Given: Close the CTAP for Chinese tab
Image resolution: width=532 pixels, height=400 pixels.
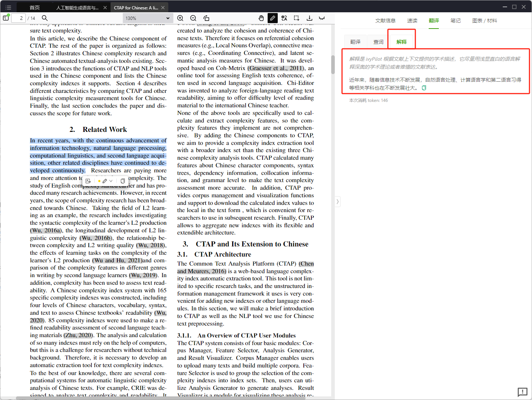Looking at the screenshot, I should [x=163, y=8].
